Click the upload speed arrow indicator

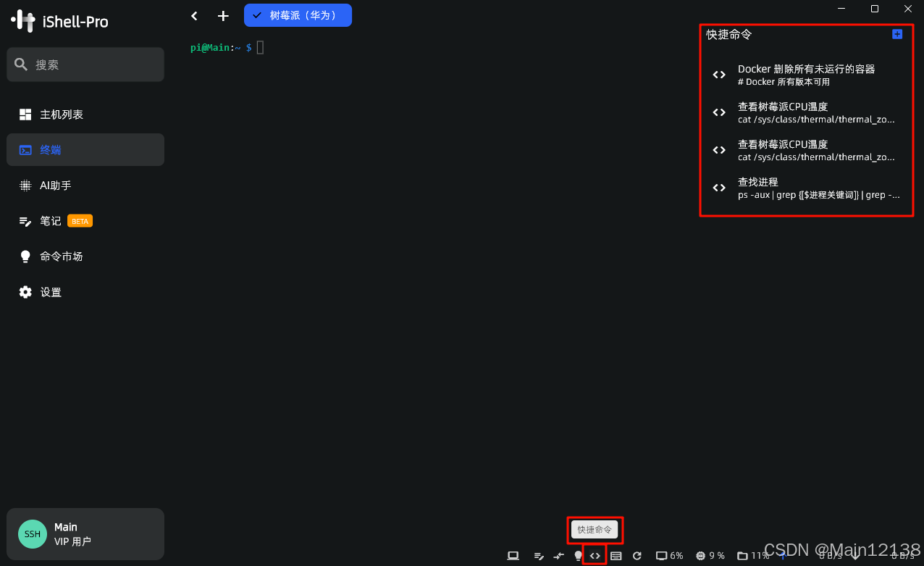pyautogui.click(x=782, y=556)
